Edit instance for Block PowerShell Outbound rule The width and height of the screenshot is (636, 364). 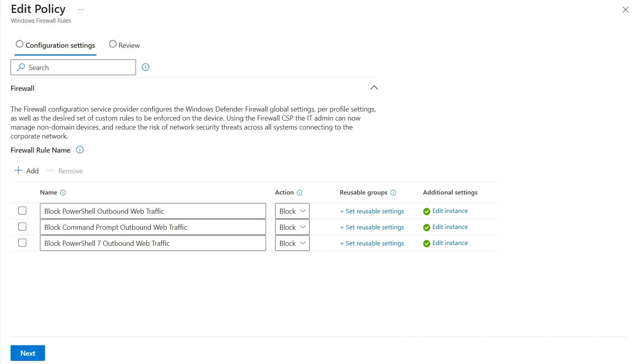pos(450,211)
